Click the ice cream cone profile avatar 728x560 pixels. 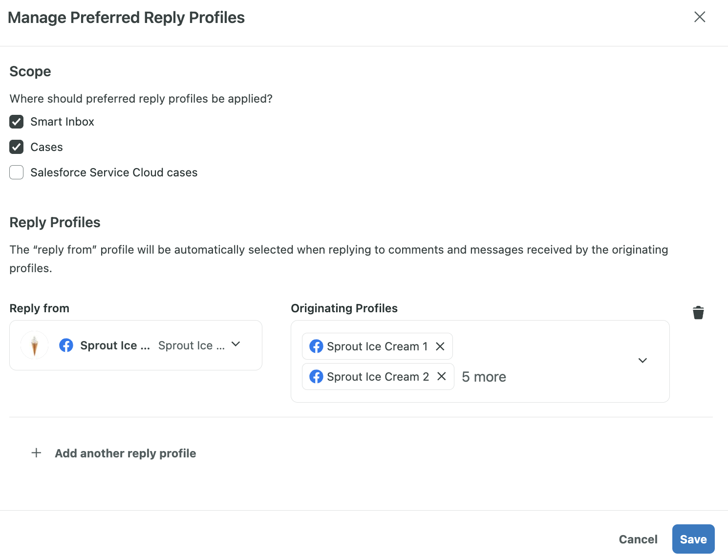pyautogui.click(x=34, y=345)
